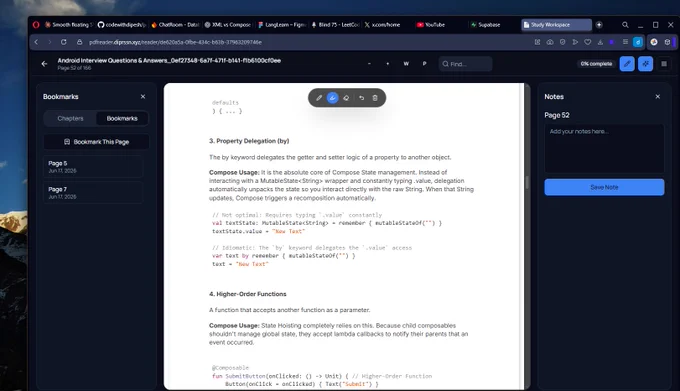Click the site security lock icon
This screenshot has width=680, height=391.
click(79, 42)
